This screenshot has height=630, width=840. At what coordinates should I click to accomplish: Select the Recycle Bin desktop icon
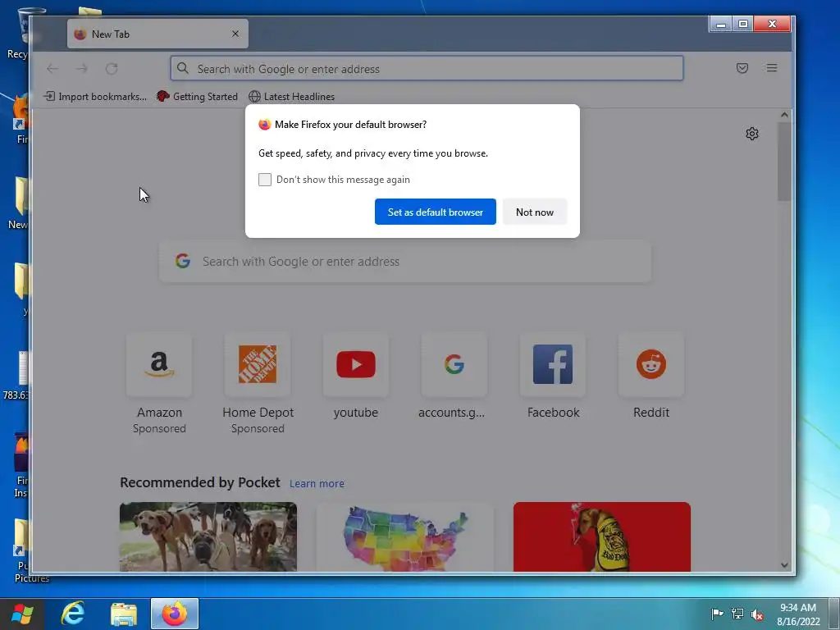(18, 33)
